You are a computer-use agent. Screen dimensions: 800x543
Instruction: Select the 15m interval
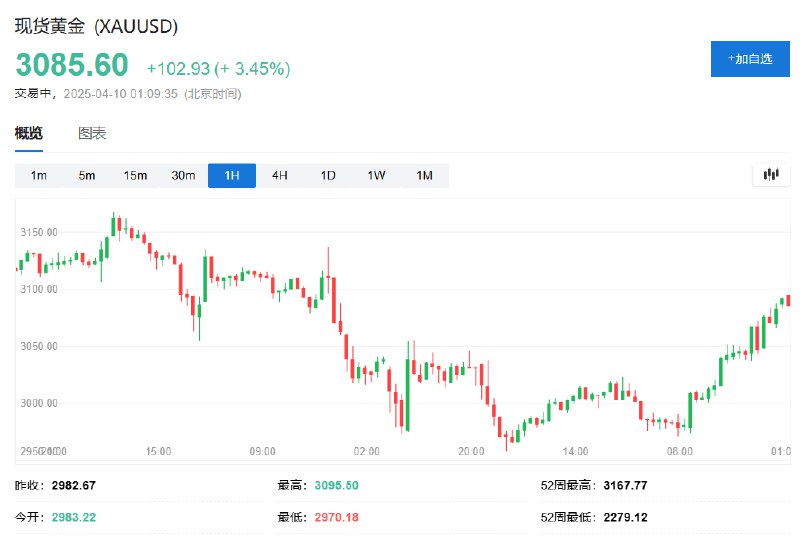(x=135, y=176)
